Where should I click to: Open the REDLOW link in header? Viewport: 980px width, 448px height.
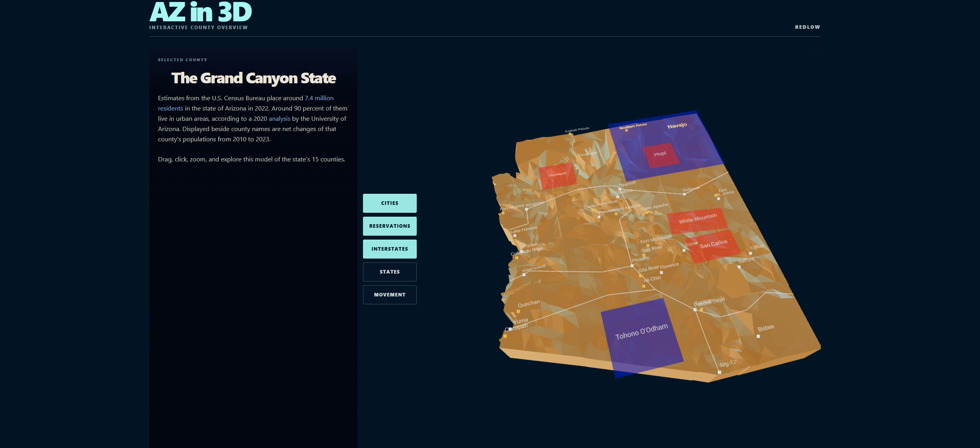pos(807,27)
